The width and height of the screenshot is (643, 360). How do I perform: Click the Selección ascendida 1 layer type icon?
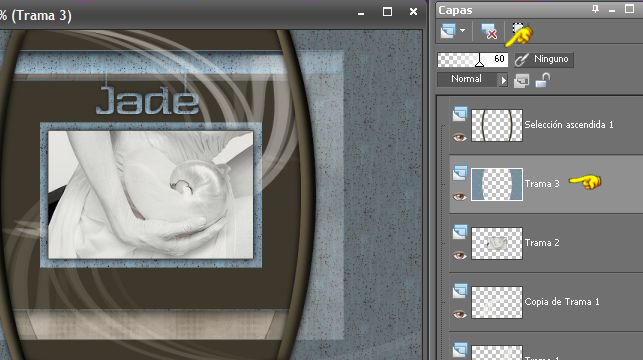[x=460, y=114]
